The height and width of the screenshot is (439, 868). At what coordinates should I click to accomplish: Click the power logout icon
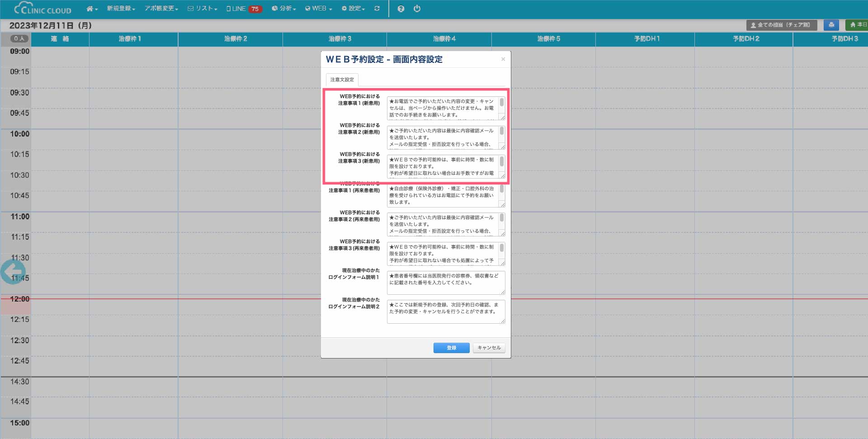tap(417, 9)
